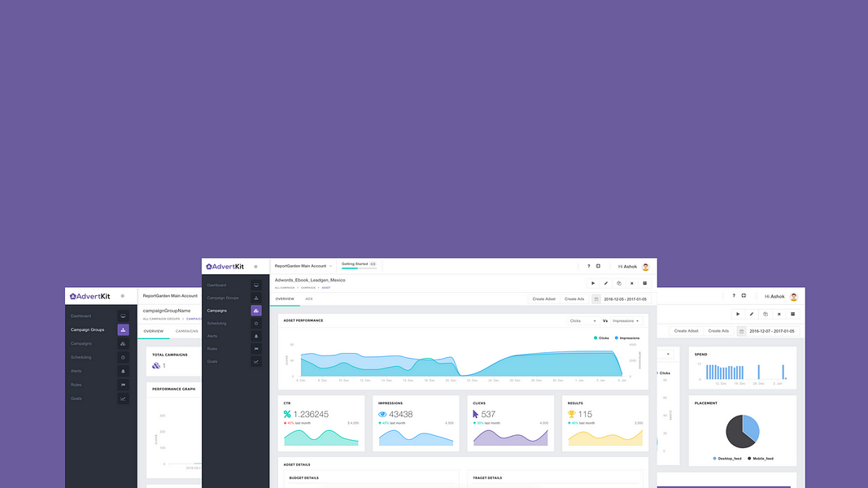Toggle the Clicks series in chart legend
The height and width of the screenshot is (488, 868).
click(x=601, y=338)
